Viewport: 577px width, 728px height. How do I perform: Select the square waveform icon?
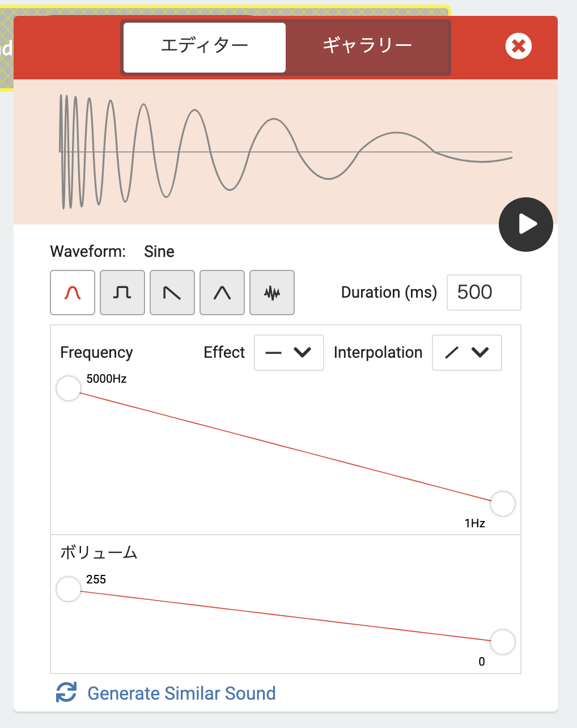pyautogui.click(x=122, y=293)
